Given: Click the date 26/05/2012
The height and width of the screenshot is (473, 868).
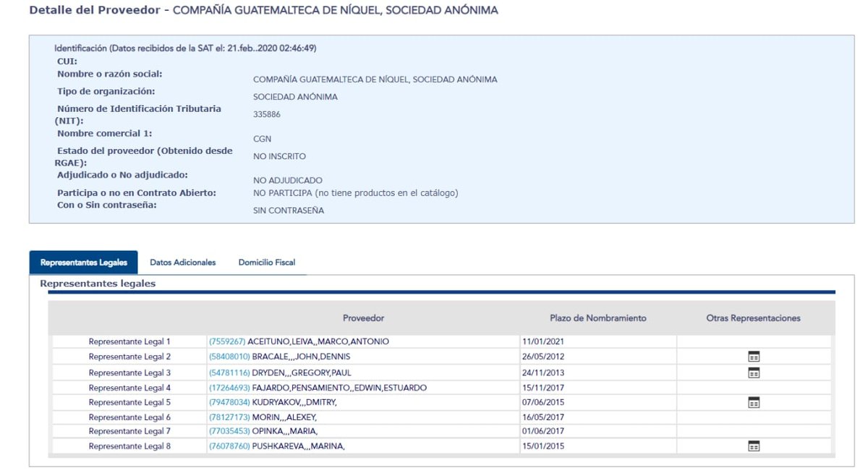Looking at the screenshot, I should (x=542, y=357).
